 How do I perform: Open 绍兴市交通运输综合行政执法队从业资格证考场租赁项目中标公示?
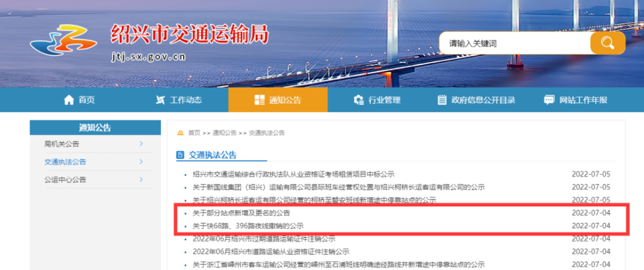click(294, 174)
